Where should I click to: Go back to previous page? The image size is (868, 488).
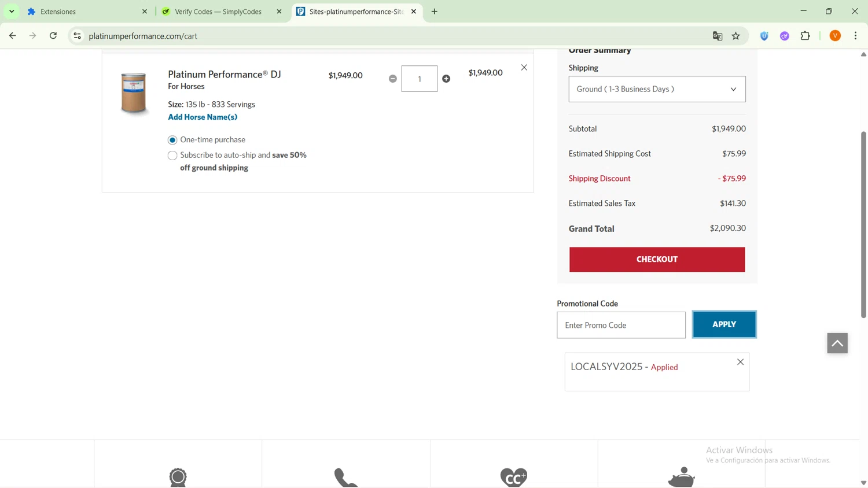pos(13,36)
